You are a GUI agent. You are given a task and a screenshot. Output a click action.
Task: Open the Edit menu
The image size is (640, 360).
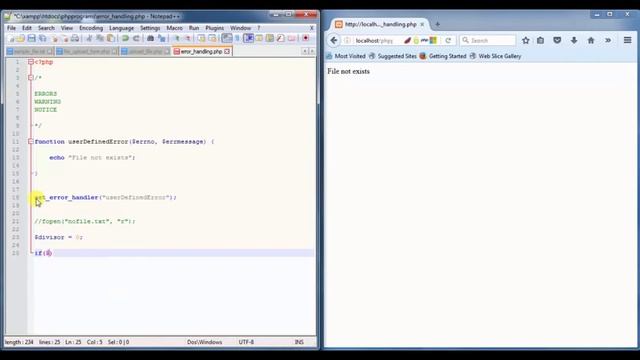[27, 28]
